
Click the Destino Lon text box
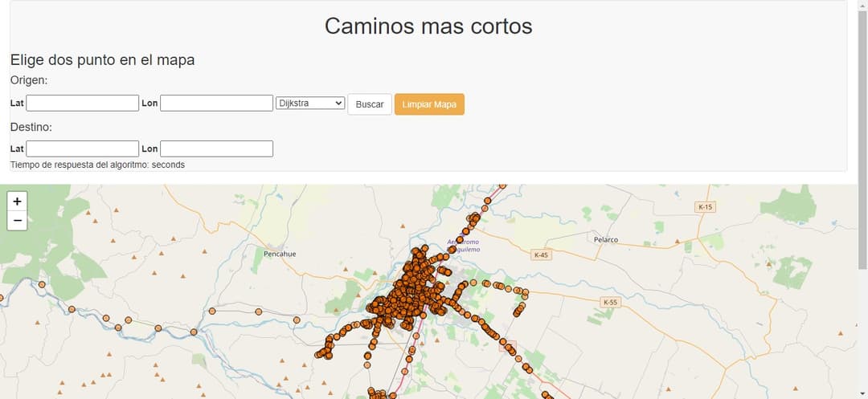coord(216,149)
